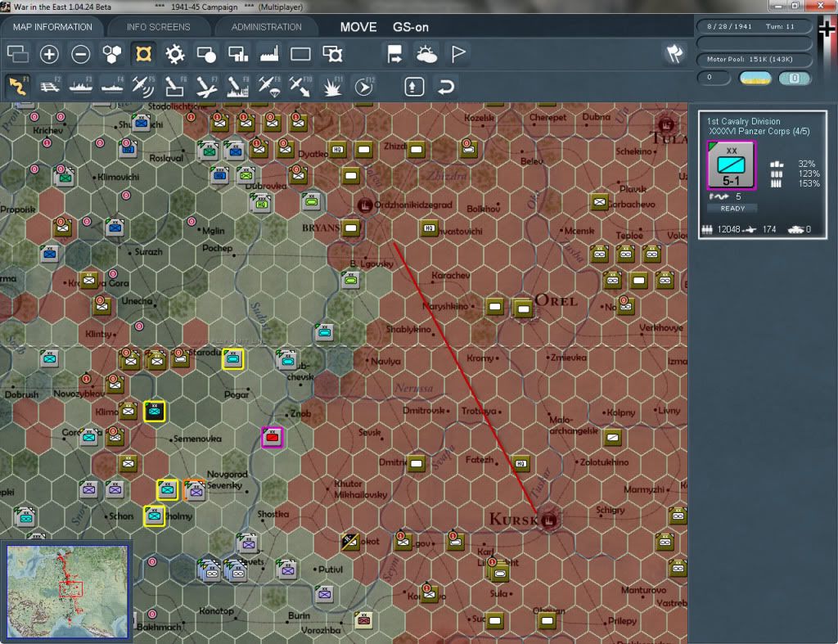Open the weather sun-and-cloud icon

426,54
